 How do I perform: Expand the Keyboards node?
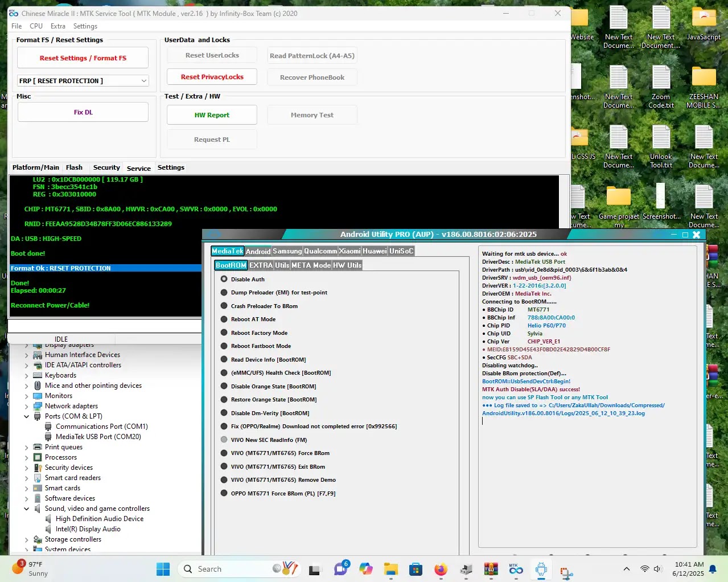click(x=26, y=375)
